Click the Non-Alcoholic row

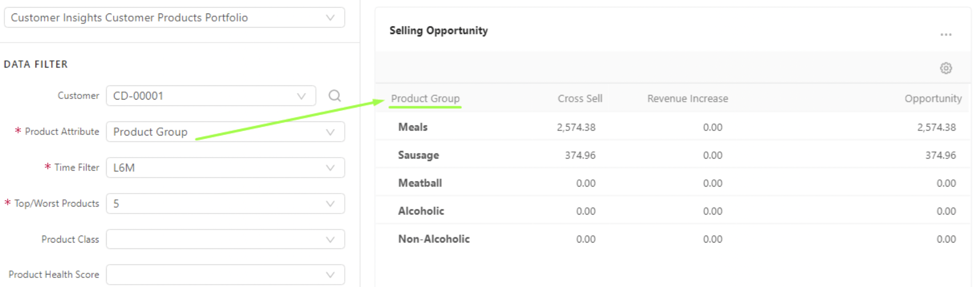(x=433, y=239)
